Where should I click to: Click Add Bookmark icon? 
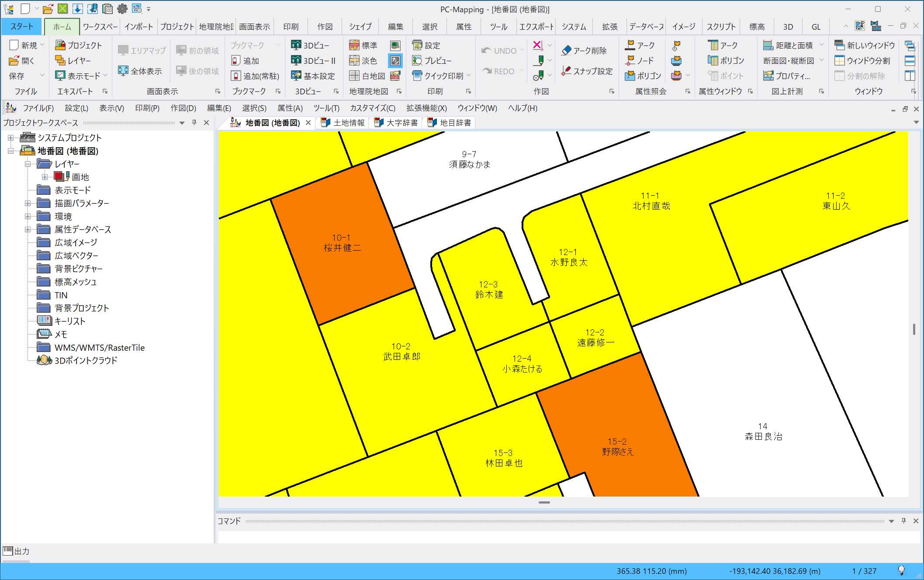(x=236, y=61)
